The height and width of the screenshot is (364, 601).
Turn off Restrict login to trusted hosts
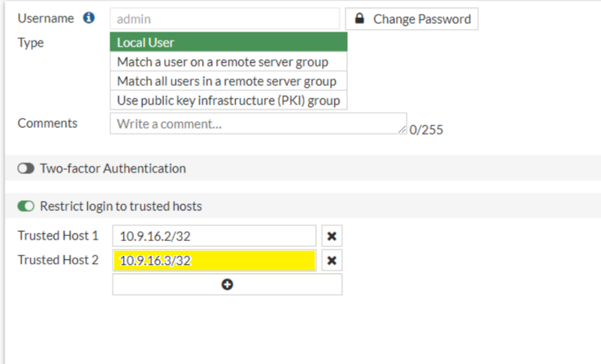point(26,206)
